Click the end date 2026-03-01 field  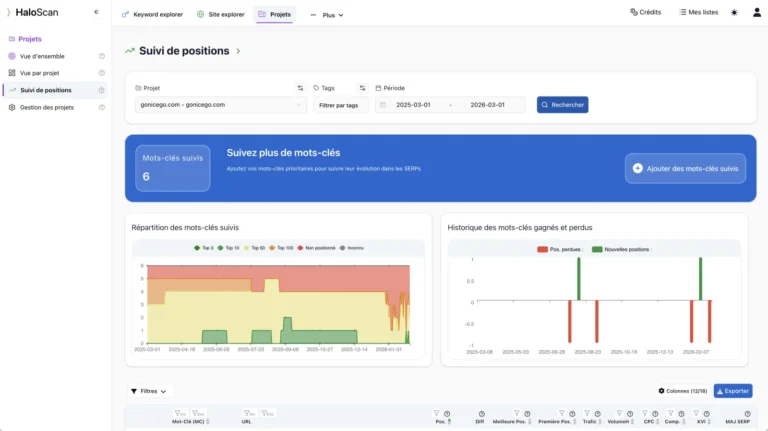tap(487, 105)
